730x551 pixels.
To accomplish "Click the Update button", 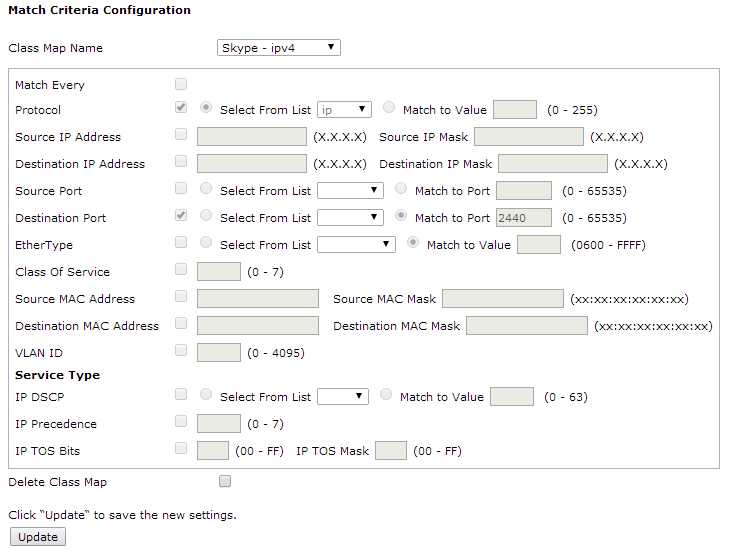I will (x=38, y=537).
